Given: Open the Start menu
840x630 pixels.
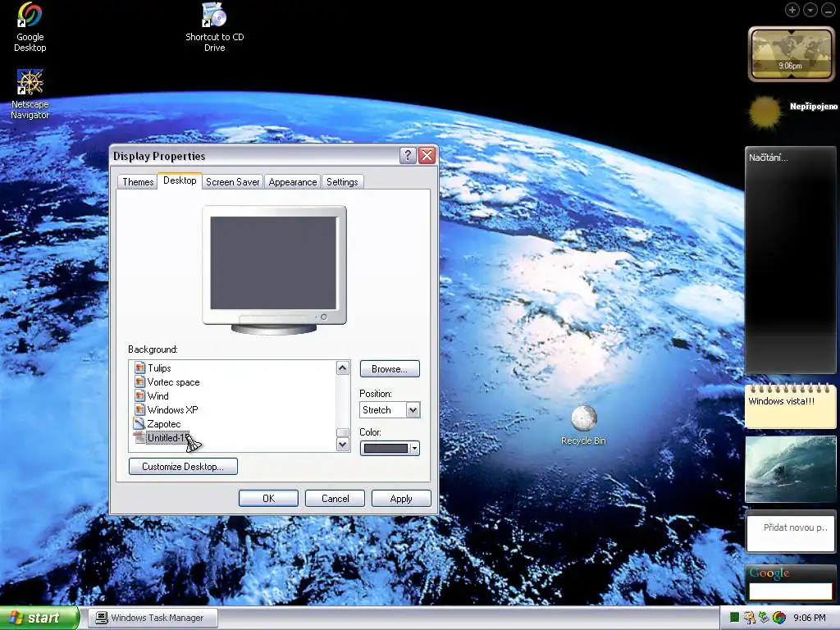Looking at the screenshot, I should 39,618.
